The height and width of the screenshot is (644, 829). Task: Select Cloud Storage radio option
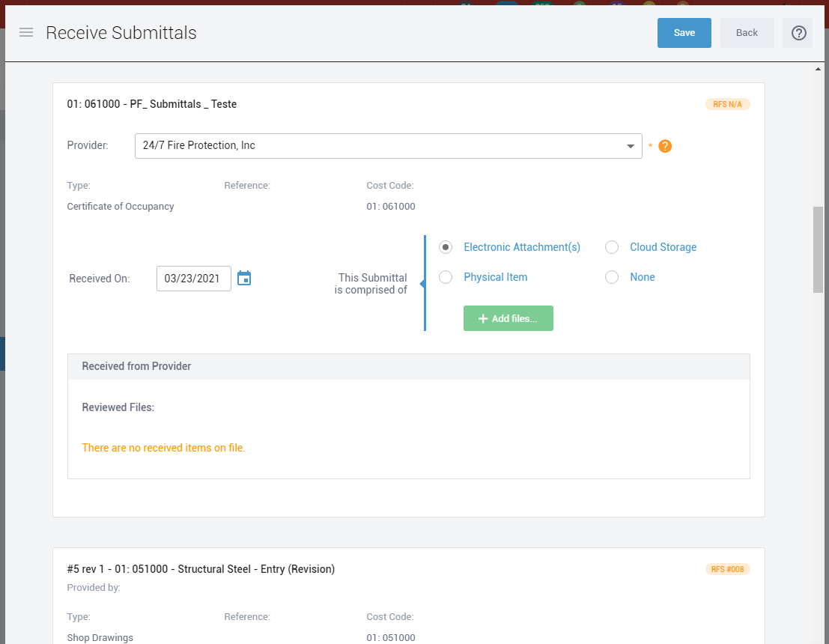tap(612, 247)
